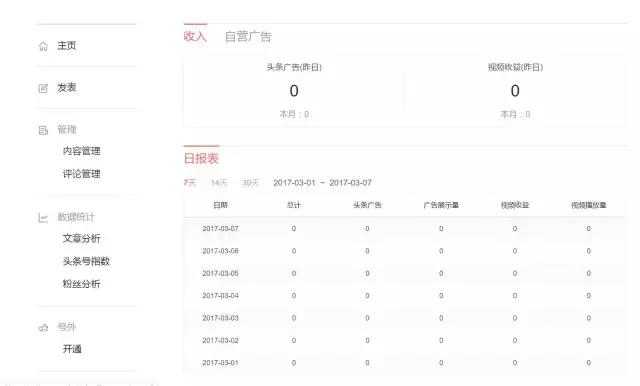Open 粉丝分析 page
This screenshot has height=386, width=640.
[x=82, y=284]
